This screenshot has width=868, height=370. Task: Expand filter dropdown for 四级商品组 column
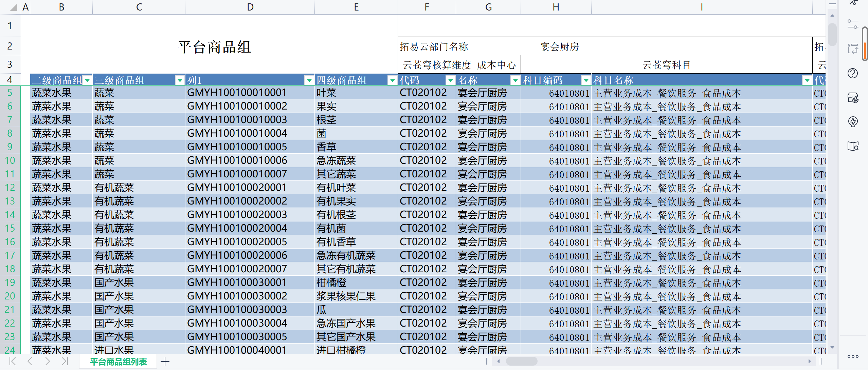click(393, 80)
